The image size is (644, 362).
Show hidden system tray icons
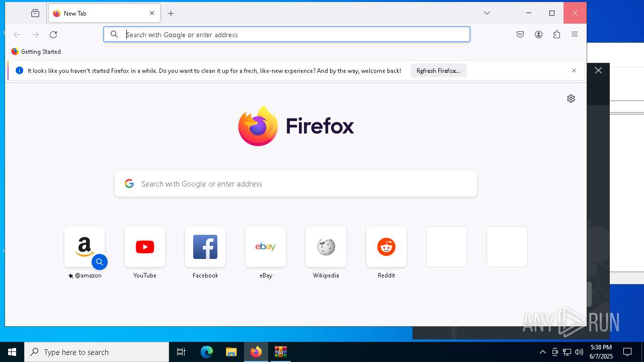coord(542,352)
